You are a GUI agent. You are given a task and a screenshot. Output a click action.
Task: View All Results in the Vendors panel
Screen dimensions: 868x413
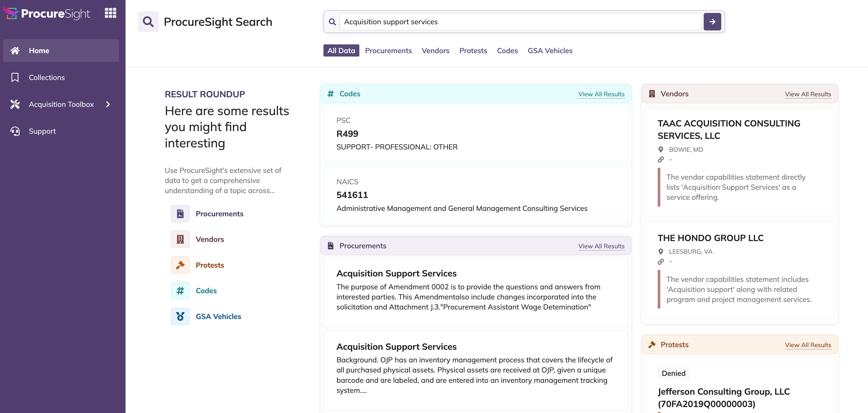click(808, 94)
